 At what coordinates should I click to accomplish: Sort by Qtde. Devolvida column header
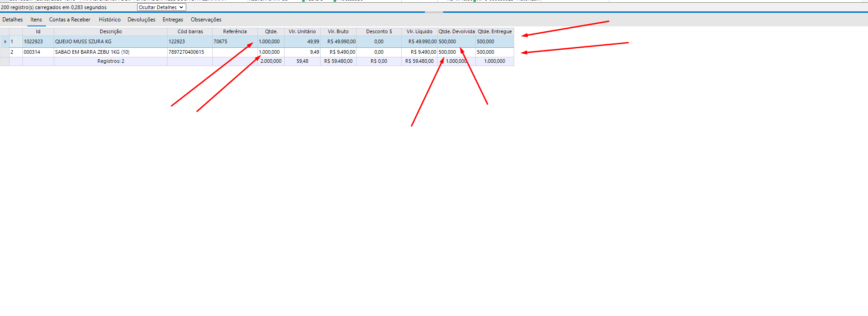click(457, 31)
